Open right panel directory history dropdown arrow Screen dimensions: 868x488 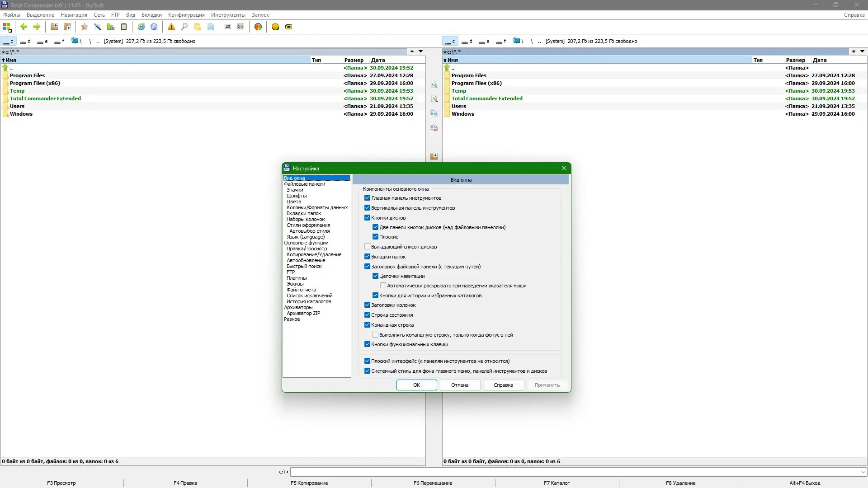point(862,52)
